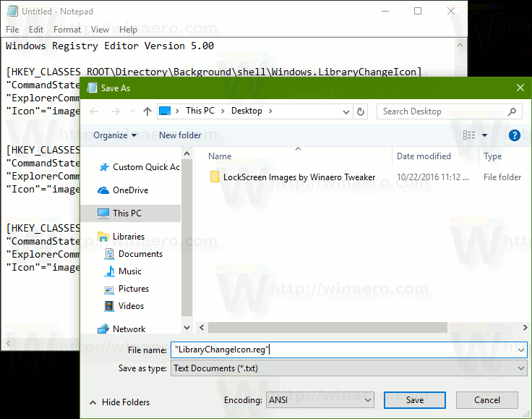Expand chevron after This PC breadcrumb
The image size is (532, 419).
(223, 111)
